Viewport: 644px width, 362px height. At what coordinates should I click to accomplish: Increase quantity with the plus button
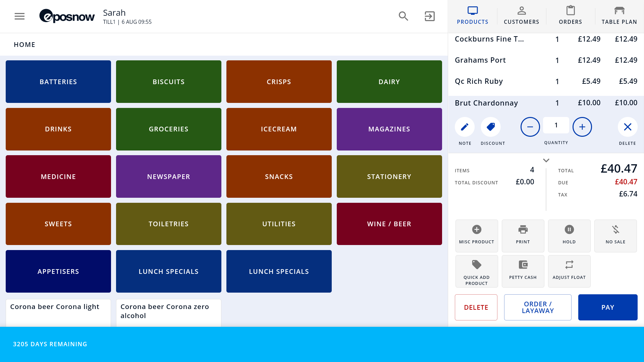582,127
